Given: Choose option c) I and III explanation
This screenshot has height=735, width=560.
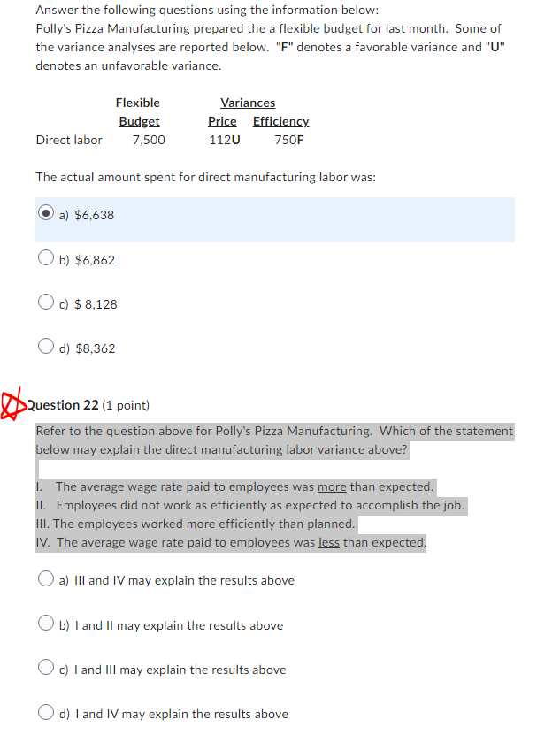Looking at the screenshot, I should (45, 668).
